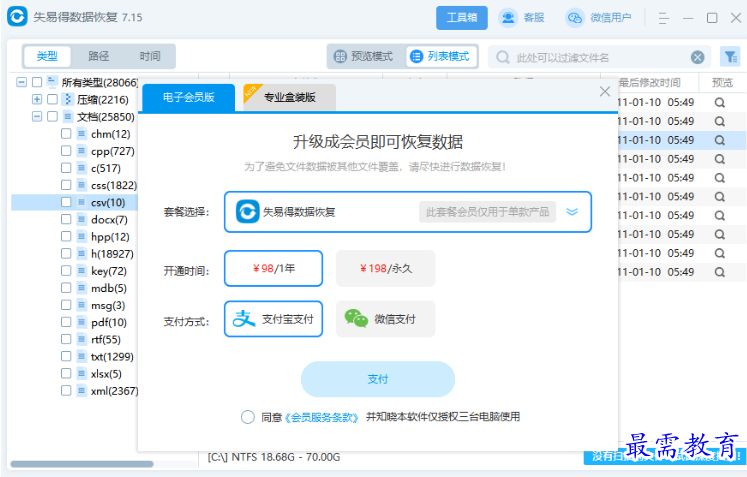Collapse the 所有类型 tree node
747x477 pixels.
click(x=21, y=82)
